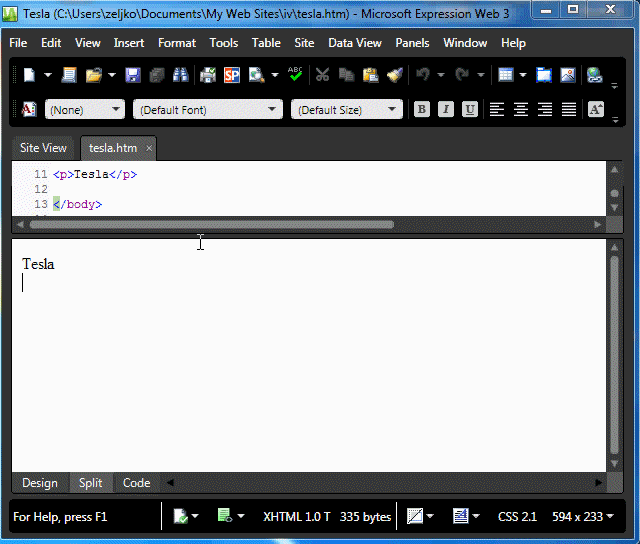
Task: Open the (None) style dropdown
Action: pyautogui.click(x=85, y=110)
